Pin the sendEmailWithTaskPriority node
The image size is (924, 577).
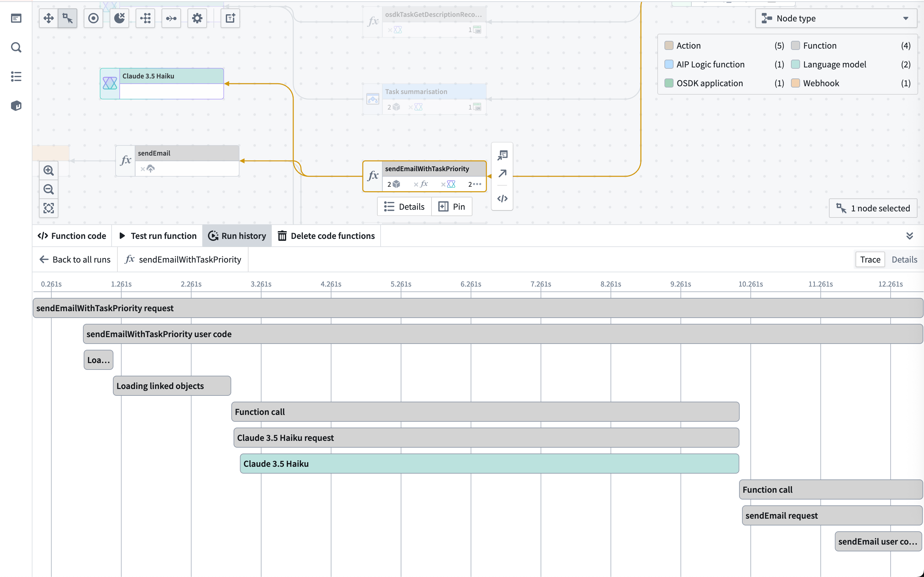[x=452, y=206]
